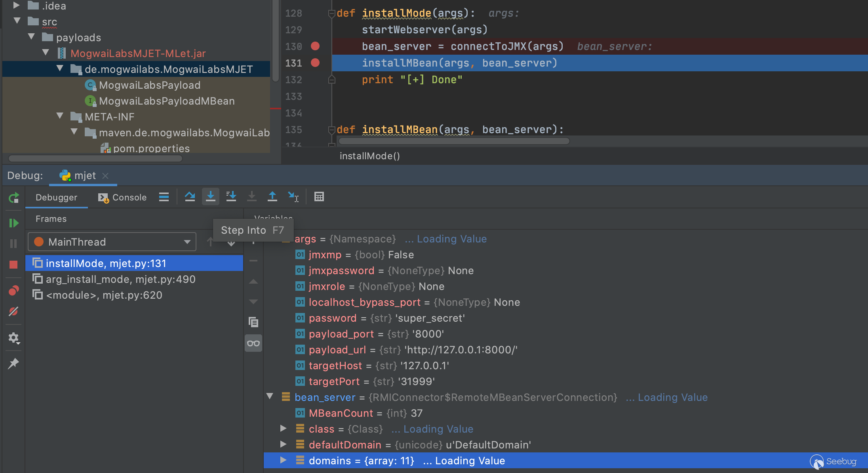Click the Rerun debug icon
This screenshot has height=473, width=868.
click(14, 197)
